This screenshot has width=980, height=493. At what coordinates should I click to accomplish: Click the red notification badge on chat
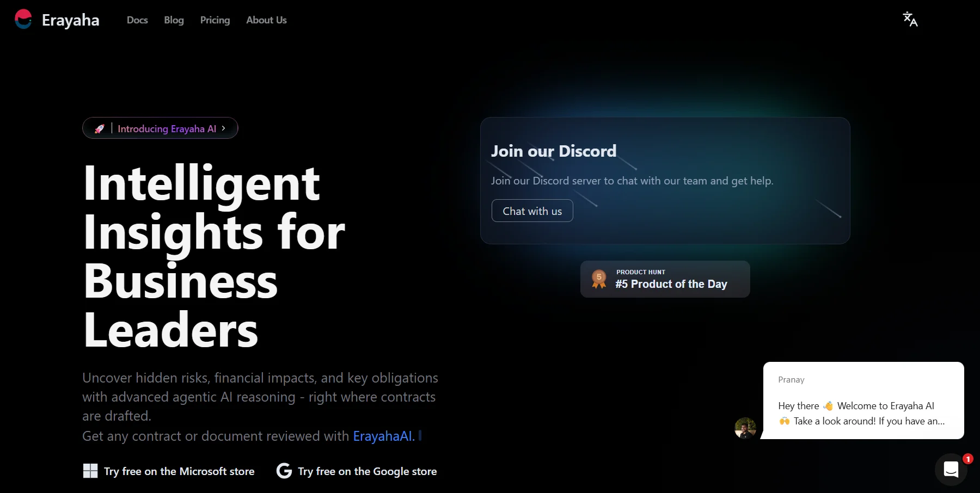click(967, 459)
